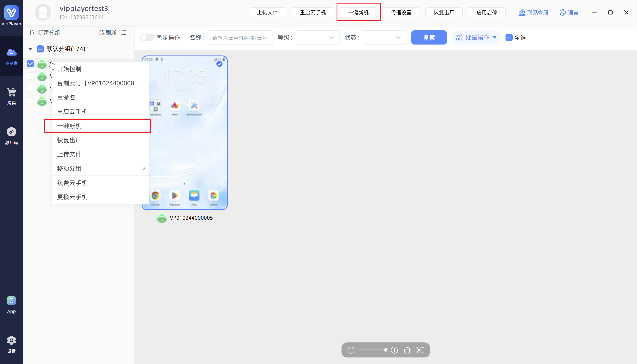Click the zoom slider handle in bottom toolbar
The height and width of the screenshot is (364, 637).
click(385, 350)
